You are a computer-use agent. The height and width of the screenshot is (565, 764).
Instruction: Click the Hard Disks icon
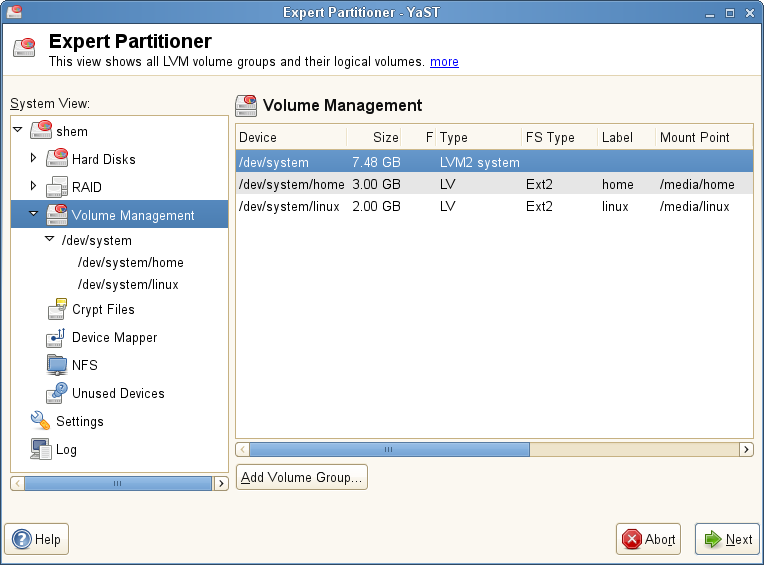pos(57,159)
